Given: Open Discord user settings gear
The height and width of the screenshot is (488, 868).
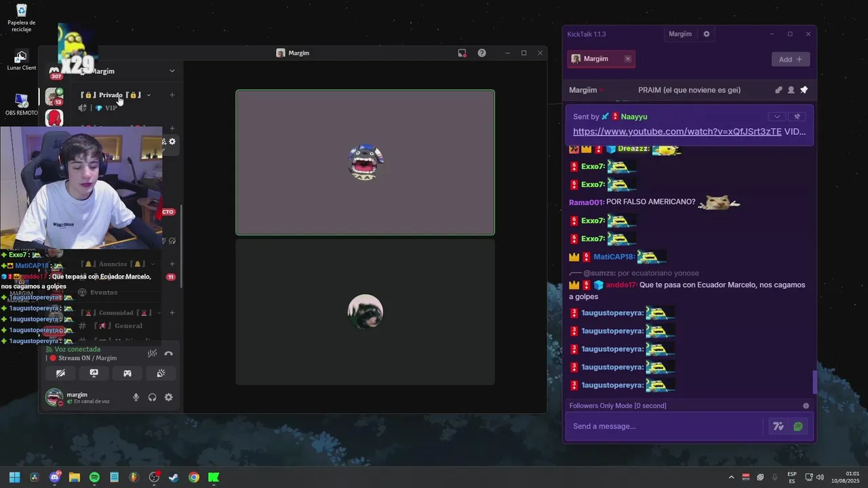Looking at the screenshot, I should coord(168,397).
